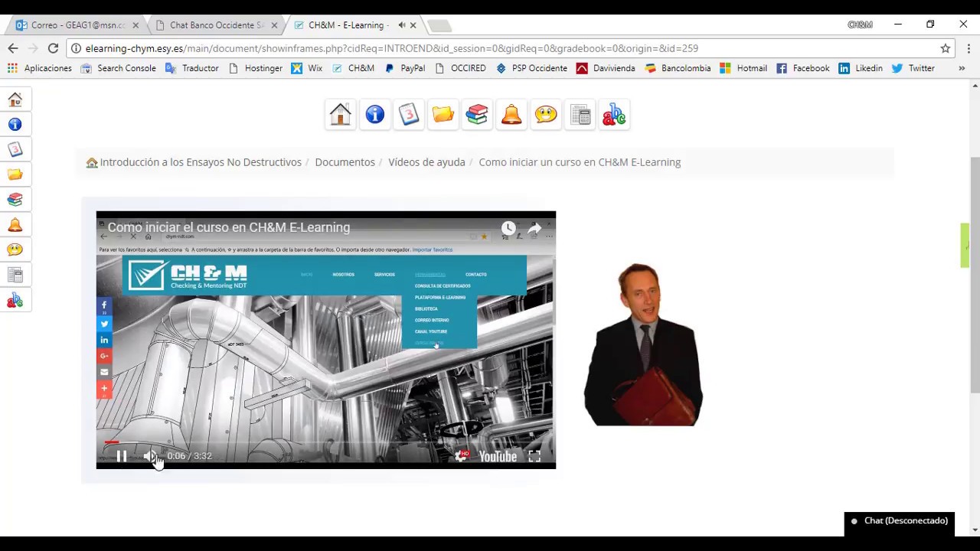Seek along the video progress bar

pyautogui.click(x=325, y=442)
